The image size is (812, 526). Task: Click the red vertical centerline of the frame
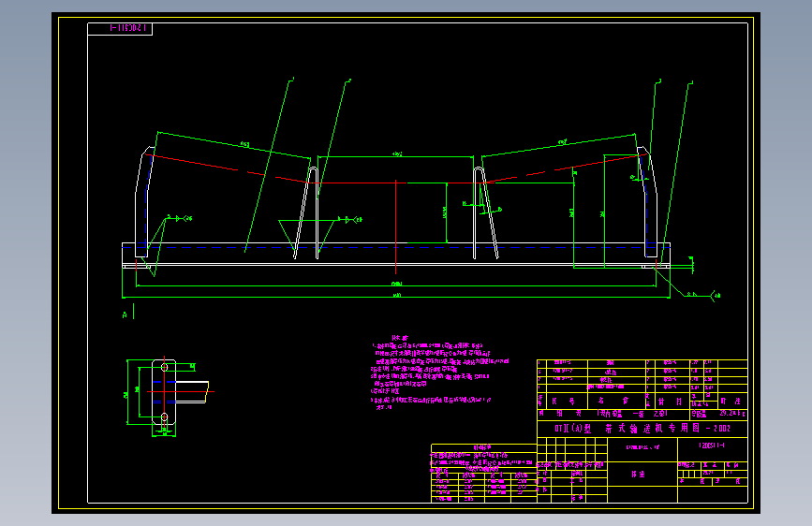click(x=395, y=226)
